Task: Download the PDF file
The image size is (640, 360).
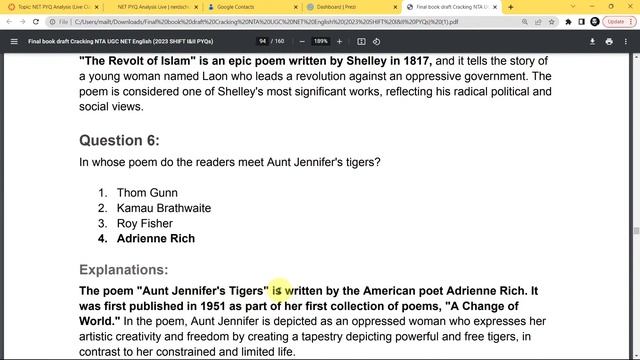Action: pos(592,41)
